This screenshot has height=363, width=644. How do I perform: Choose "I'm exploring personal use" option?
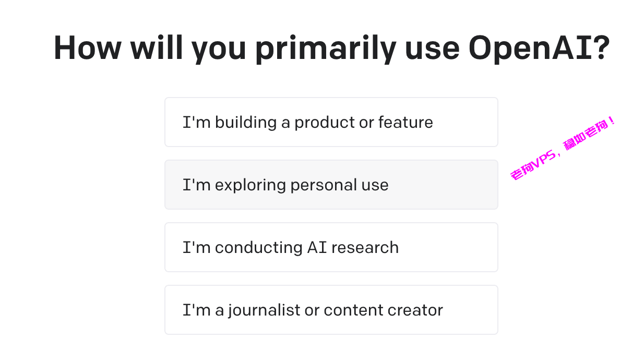331,185
